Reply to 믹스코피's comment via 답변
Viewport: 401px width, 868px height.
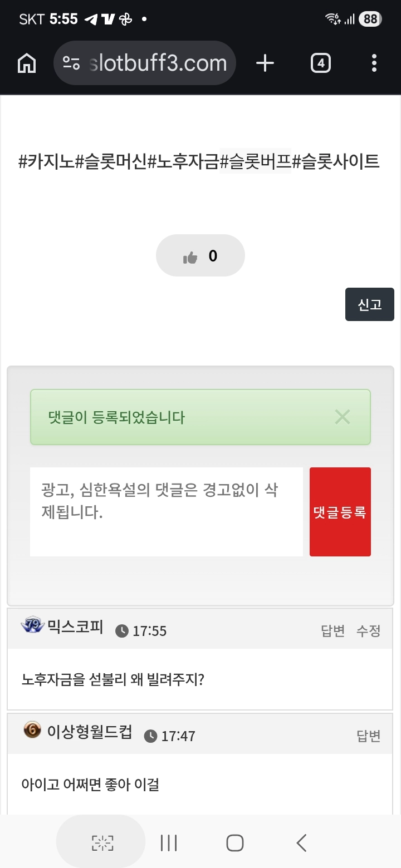pyautogui.click(x=333, y=630)
